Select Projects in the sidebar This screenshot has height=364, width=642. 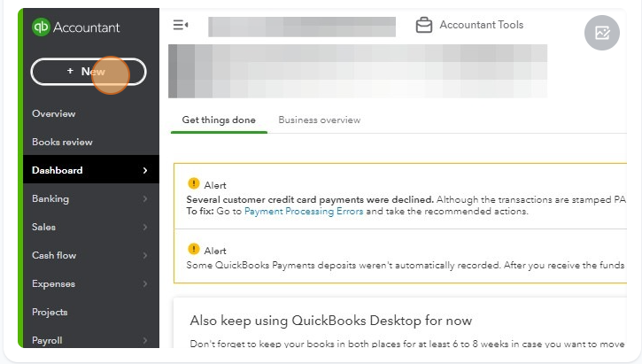pos(50,312)
